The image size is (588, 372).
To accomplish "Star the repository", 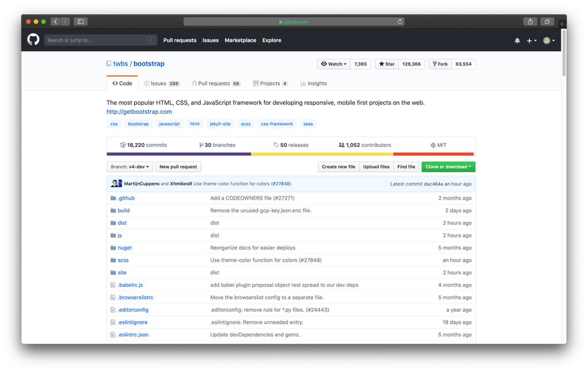I will (x=386, y=64).
